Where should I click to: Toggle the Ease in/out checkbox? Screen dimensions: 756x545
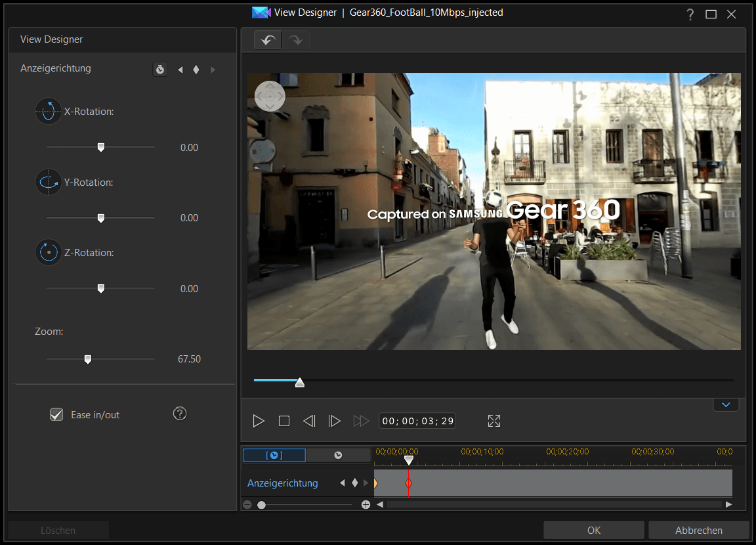56,414
